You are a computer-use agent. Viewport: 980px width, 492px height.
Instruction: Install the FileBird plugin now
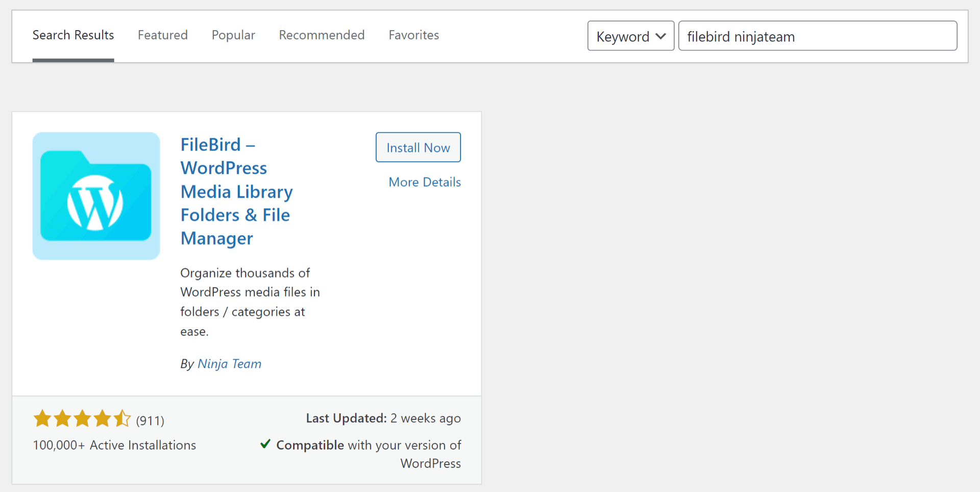point(418,147)
